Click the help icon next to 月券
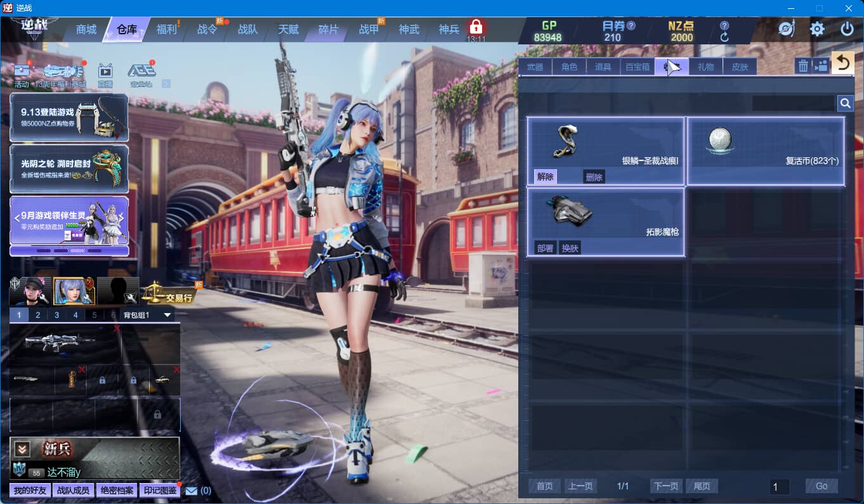The width and height of the screenshot is (864, 504). [631, 26]
